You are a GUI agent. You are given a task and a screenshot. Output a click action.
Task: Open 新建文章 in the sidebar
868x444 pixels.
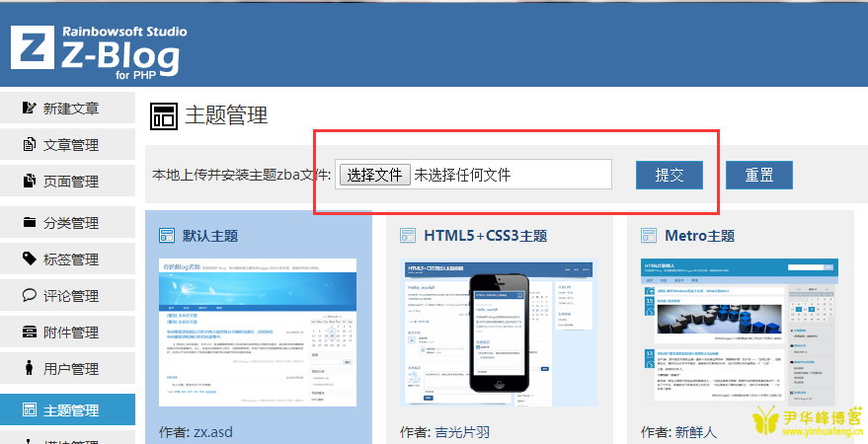pos(67,108)
